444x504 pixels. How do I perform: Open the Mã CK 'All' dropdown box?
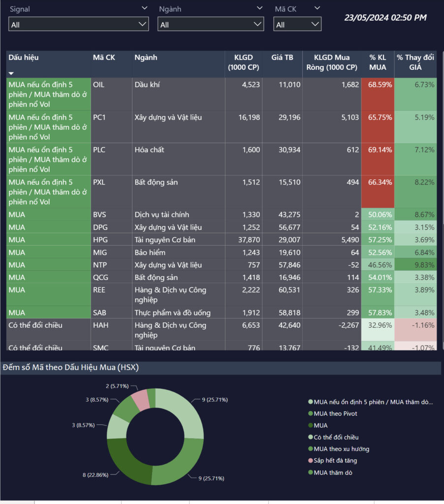pyautogui.click(x=297, y=24)
